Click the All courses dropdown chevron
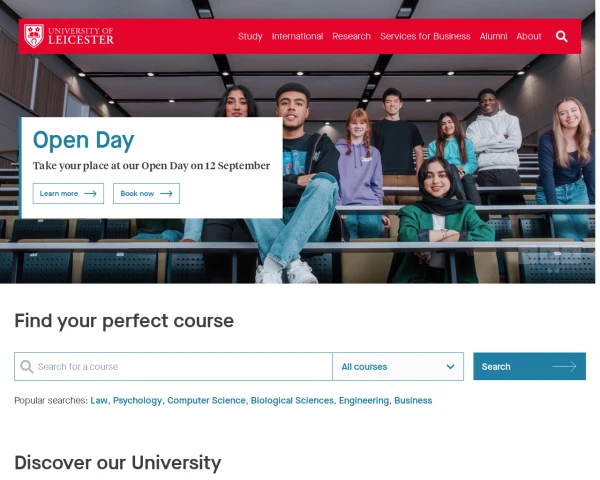This screenshot has width=600, height=480. coord(450,367)
